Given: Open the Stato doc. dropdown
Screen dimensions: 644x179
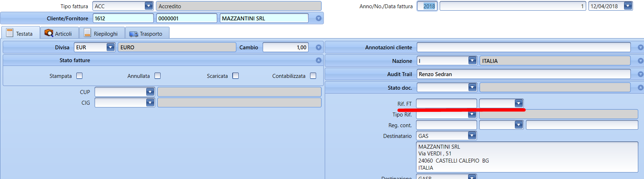Looking at the screenshot, I should coord(472,88).
